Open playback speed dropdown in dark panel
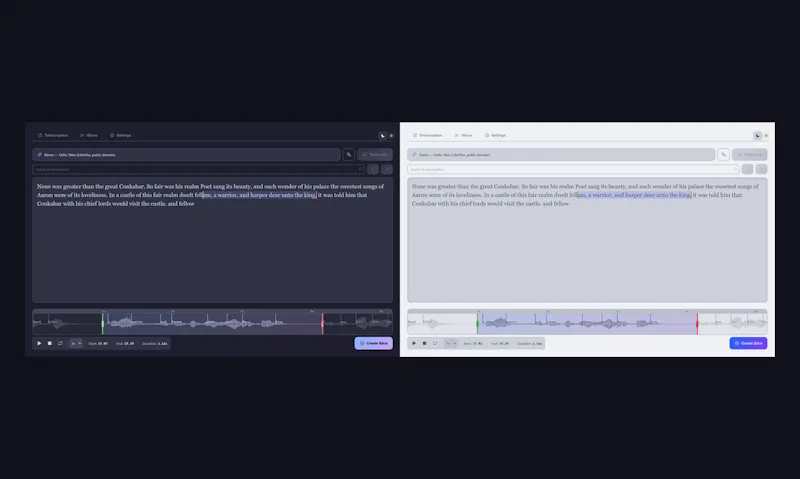The width and height of the screenshot is (800, 479). pyautogui.click(x=76, y=343)
